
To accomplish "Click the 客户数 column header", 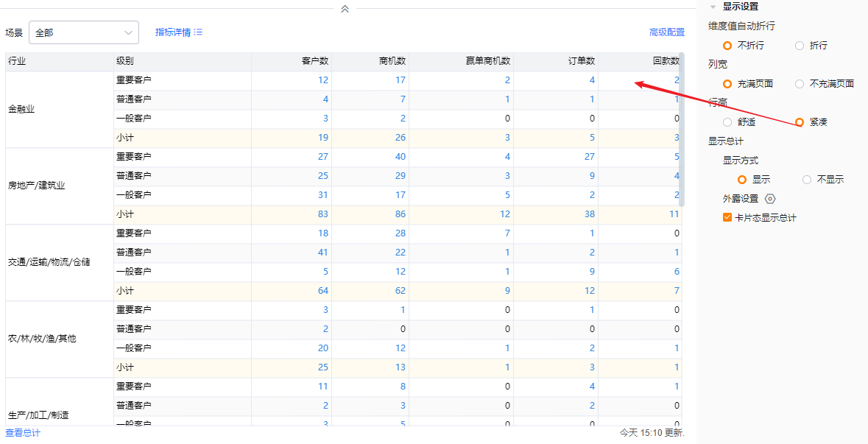I will (x=315, y=61).
